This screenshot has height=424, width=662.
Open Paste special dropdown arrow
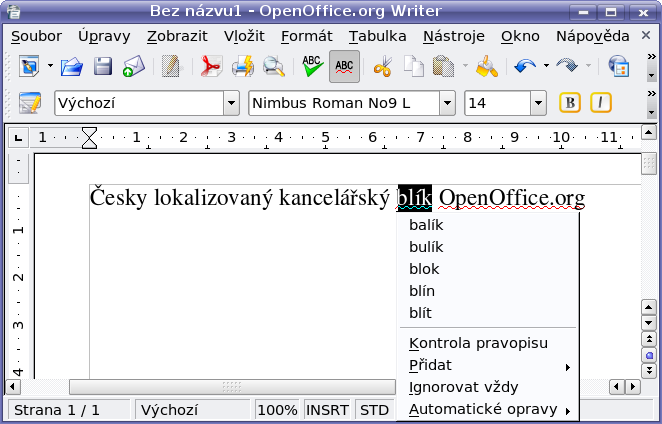pos(465,66)
